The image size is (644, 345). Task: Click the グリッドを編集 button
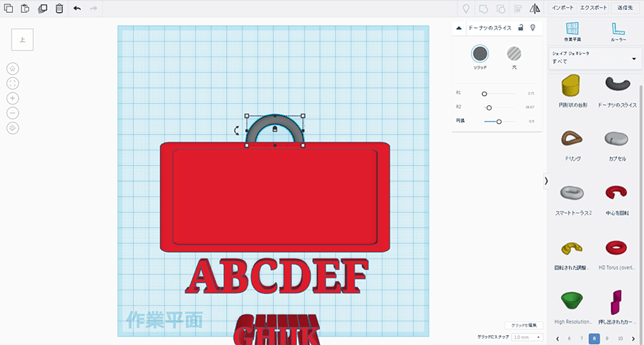[525, 325]
